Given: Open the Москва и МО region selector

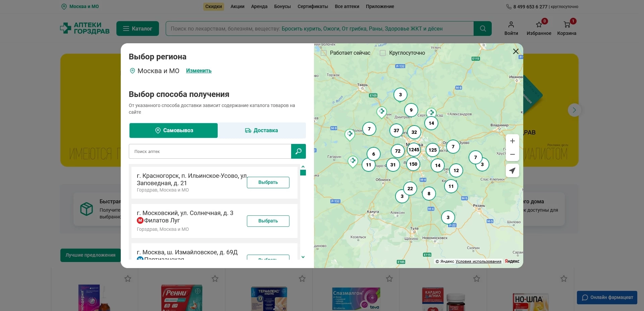Looking at the screenshot, I should 80,6.
